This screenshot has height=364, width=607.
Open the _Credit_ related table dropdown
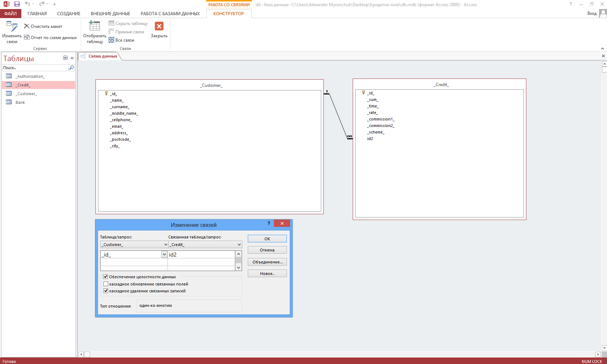click(x=239, y=245)
